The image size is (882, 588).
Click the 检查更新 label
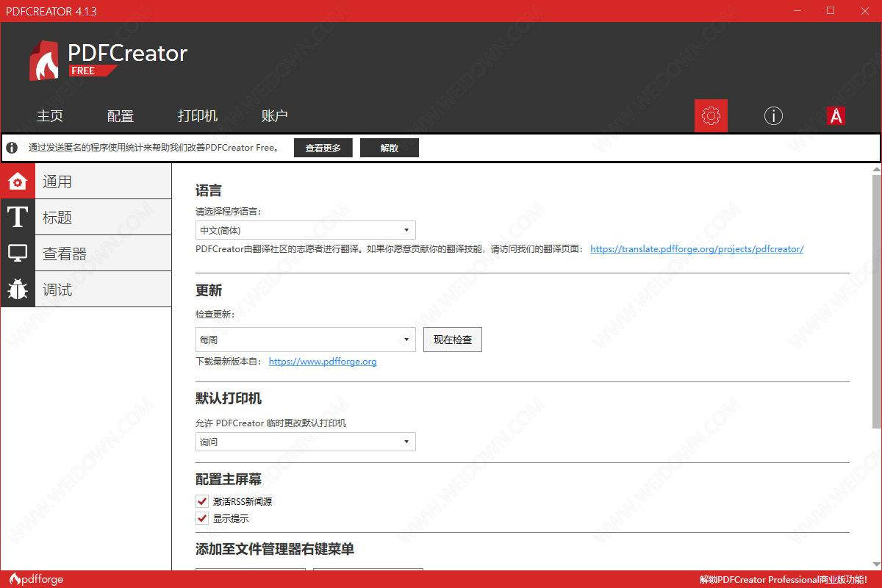click(215, 314)
